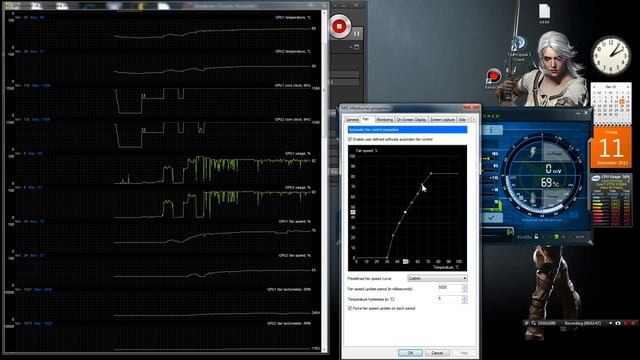Screen dimensions: 640x360
Task: Click the graph window vertical scrollbar
Action: point(324,180)
